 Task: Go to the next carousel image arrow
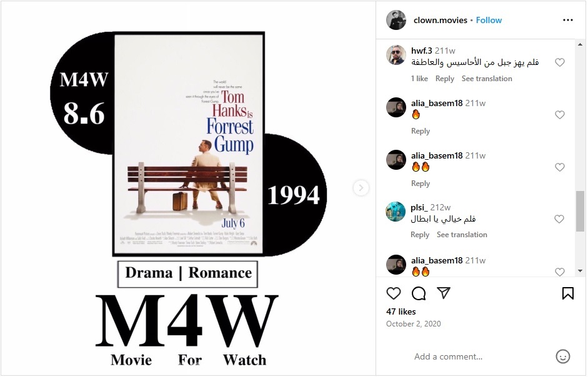click(x=361, y=188)
